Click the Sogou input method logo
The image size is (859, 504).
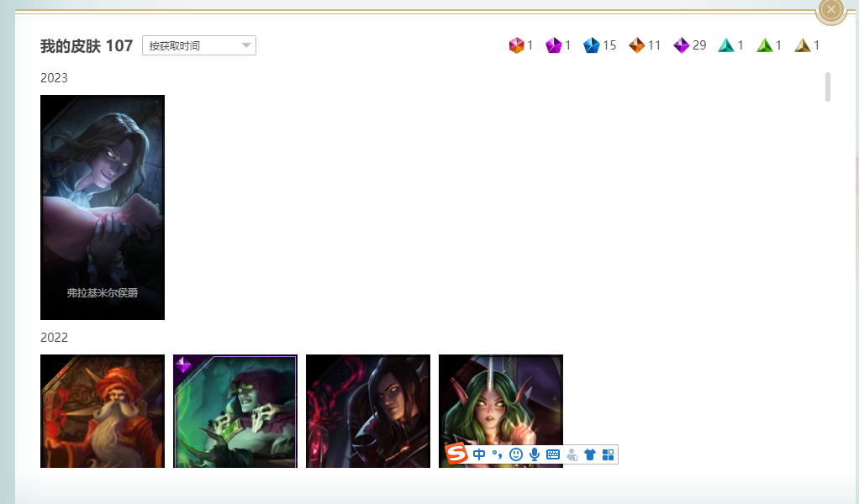click(x=456, y=454)
